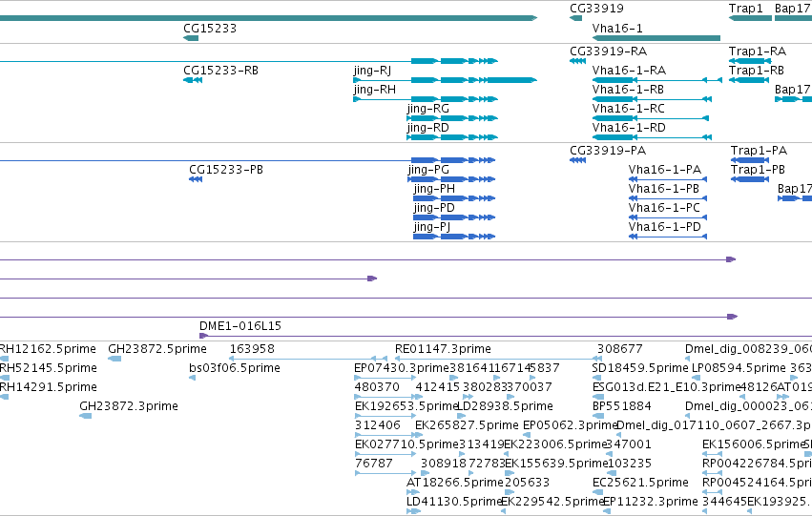Click the 480370 feature label
The width and height of the screenshot is (812, 516).
tap(377, 387)
